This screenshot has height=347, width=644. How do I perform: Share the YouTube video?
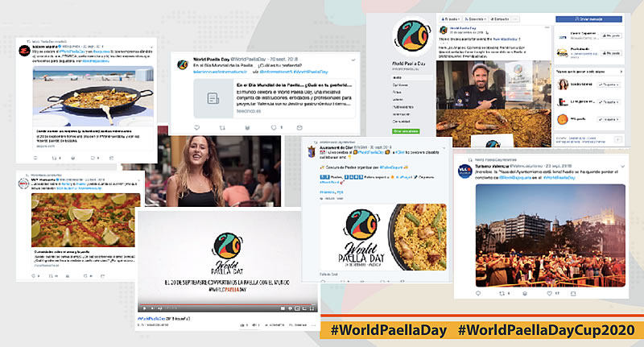pos(275,324)
